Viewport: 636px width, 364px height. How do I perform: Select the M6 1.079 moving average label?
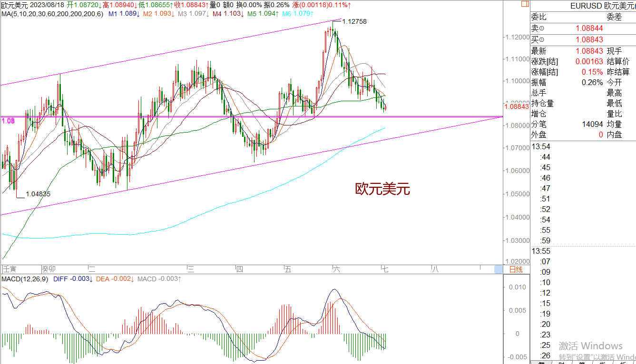point(298,14)
